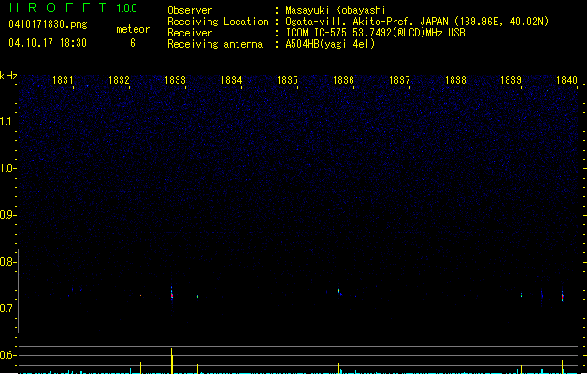Click the 1833 time axis marker
This screenshot has width=588, height=374.
(x=175, y=80)
